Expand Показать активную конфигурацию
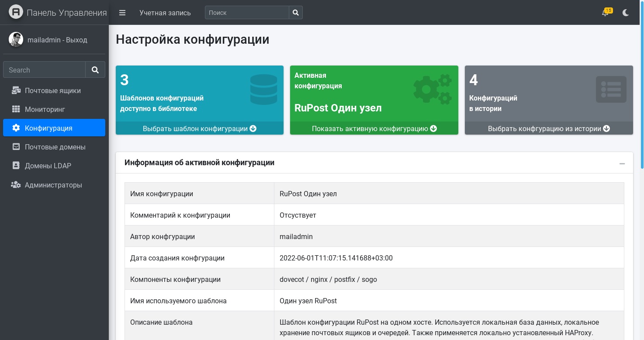This screenshot has height=340, width=644. coord(374,128)
